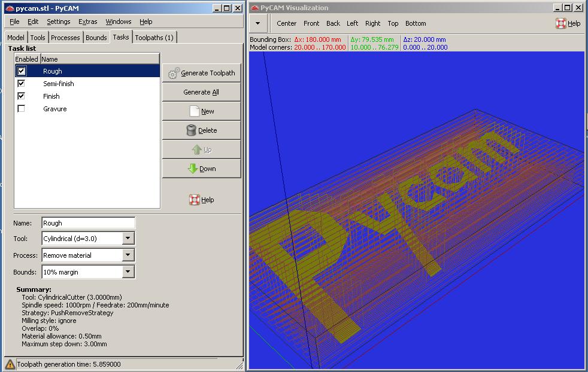Open the Extras menu
Image resolution: width=588 pixels, height=372 pixels.
click(87, 21)
